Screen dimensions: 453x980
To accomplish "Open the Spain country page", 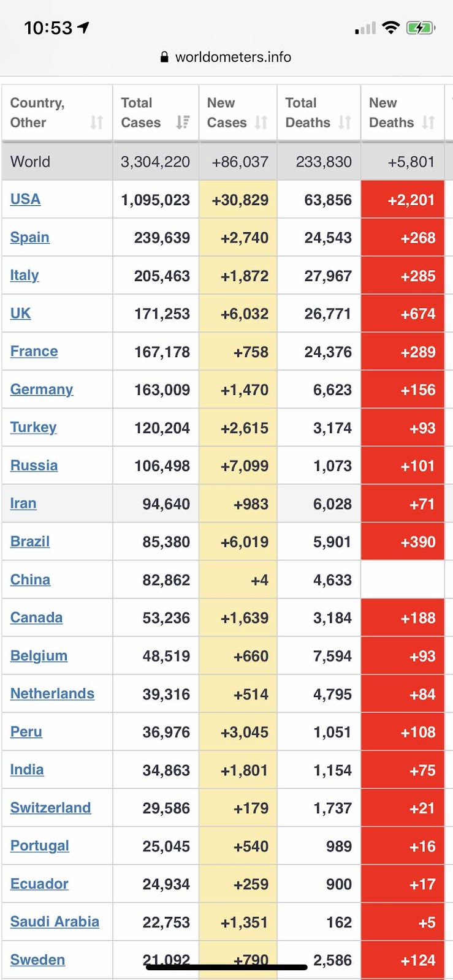I will [x=29, y=237].
